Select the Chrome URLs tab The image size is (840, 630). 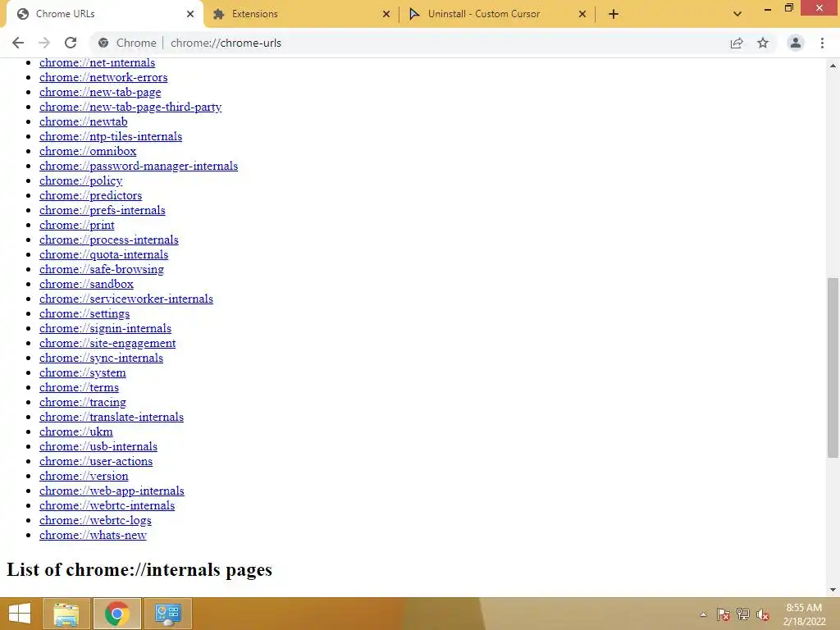coord(106,14)
